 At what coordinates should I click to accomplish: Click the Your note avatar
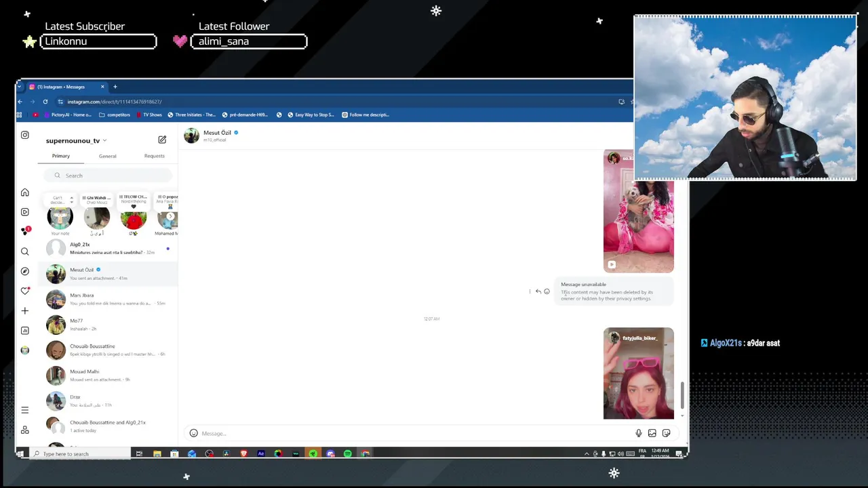pyautogui.click(x=60, y=218)
